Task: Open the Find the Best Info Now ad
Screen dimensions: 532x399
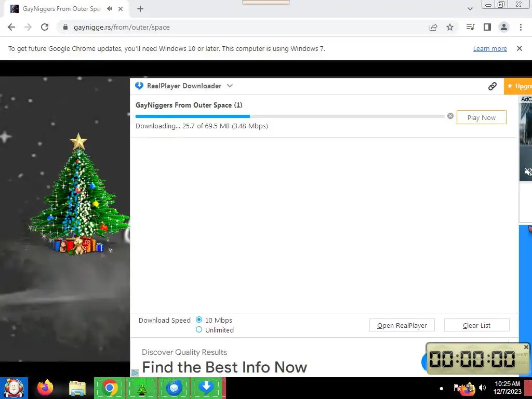Action: tap(224, 367)
